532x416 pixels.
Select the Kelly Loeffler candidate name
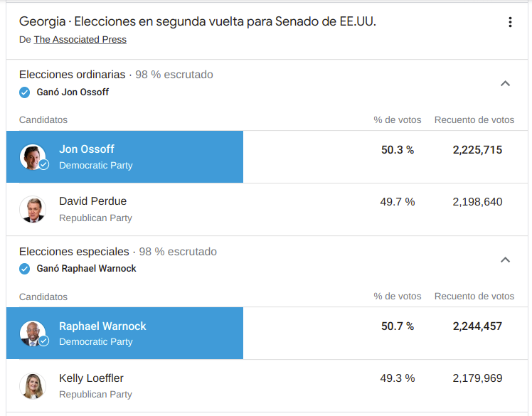[x=91, y=378]
